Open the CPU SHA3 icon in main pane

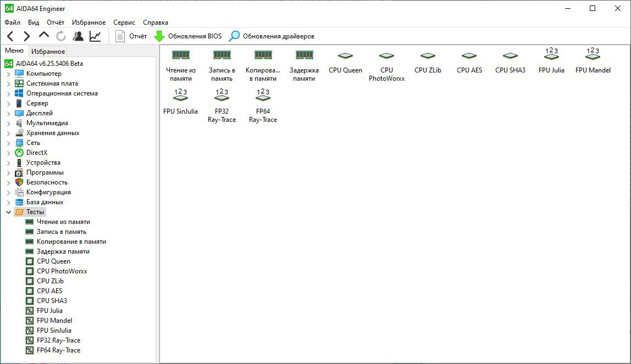point(510,63)
